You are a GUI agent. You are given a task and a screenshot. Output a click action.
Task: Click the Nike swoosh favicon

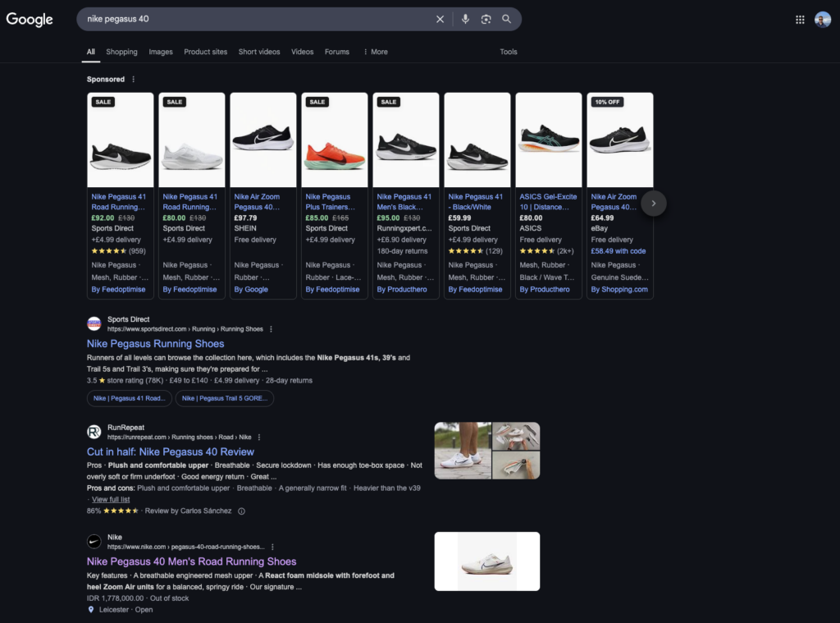(x=94, y=542)
